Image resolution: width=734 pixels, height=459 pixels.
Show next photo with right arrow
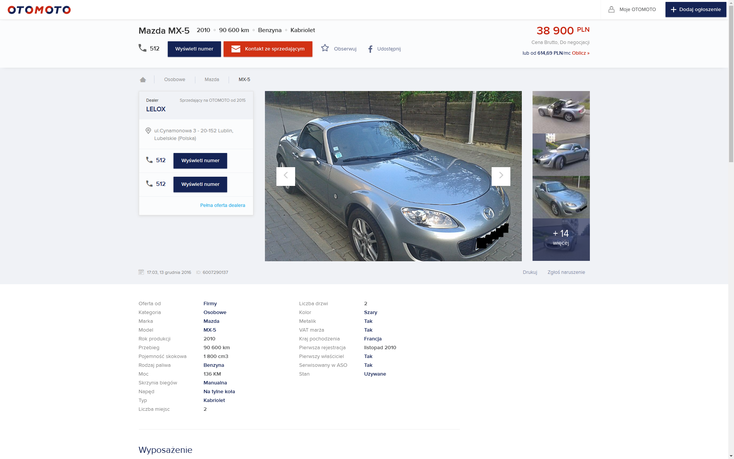click(x=501, y=176)
